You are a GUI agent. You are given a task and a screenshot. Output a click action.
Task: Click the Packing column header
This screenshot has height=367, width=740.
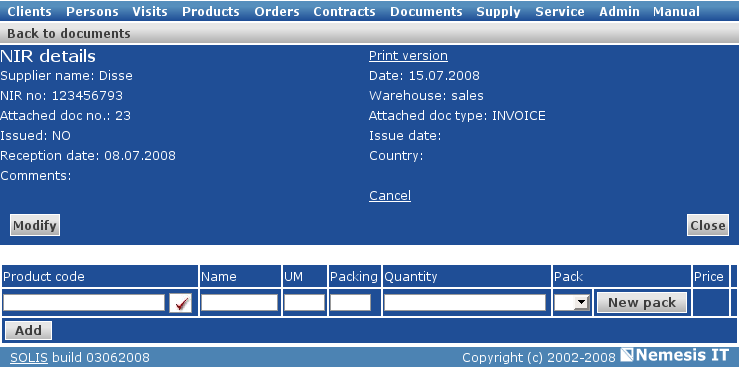354,276
